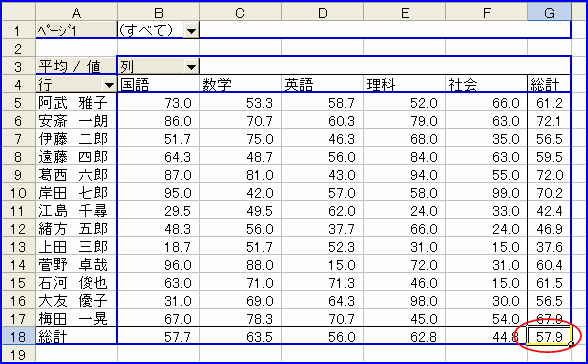This screenshot has height=364, width=588.
Task: Select row header 10
Action: (x=19, y=193)
